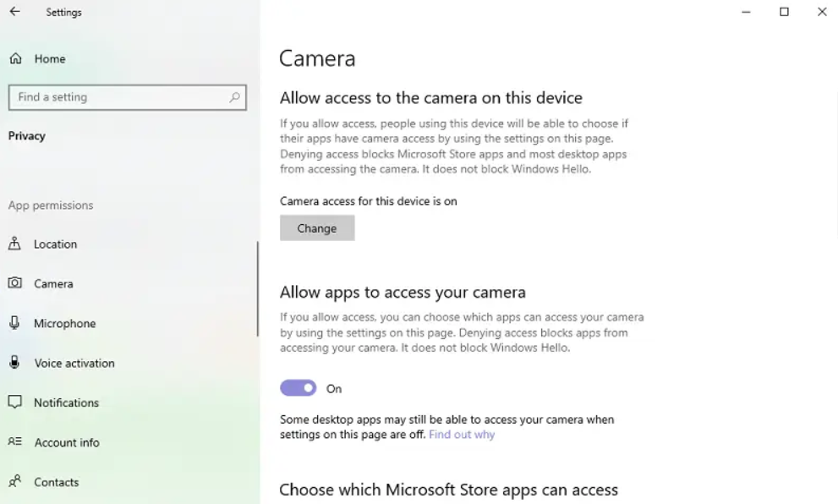Navigate to Account info permissions
Screen dimensions: 838x504
point(67,442)
